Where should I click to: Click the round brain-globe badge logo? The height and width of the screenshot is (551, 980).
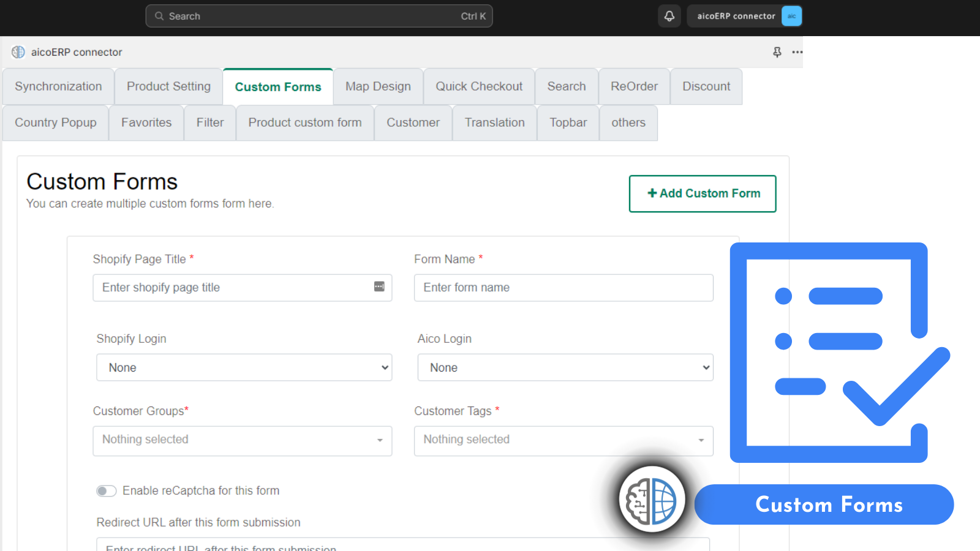tap(652, 499)
